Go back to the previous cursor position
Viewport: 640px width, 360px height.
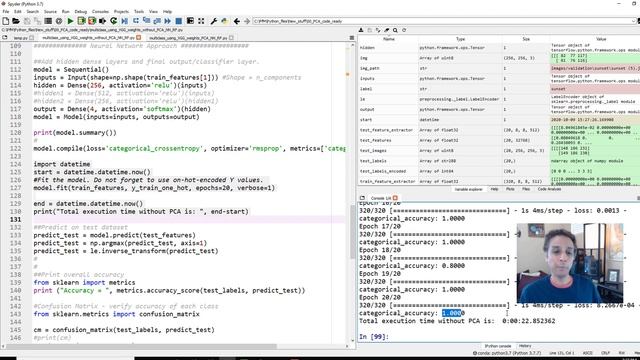[237, 21]
